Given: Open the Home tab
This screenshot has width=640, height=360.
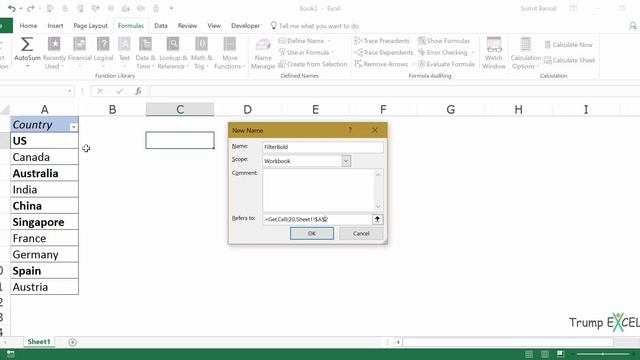Looking at the screenshot, I should click(x=28, y=26).
